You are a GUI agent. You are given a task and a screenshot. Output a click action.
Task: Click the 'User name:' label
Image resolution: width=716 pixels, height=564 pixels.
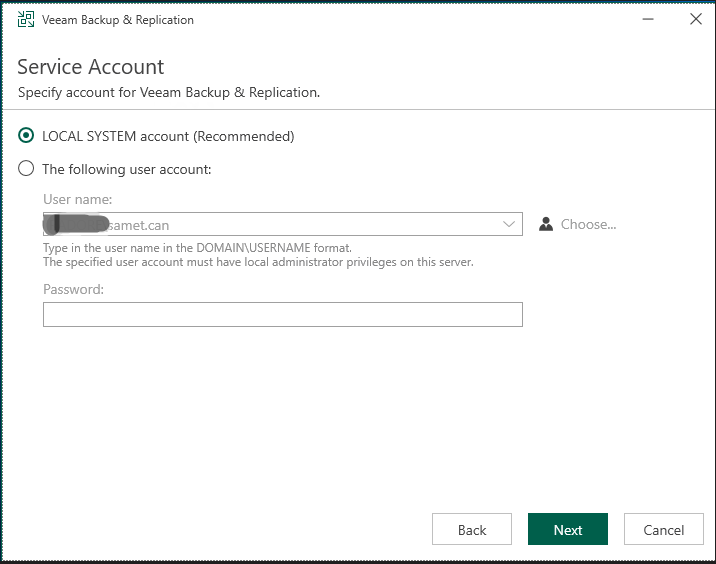coord(78,199)
